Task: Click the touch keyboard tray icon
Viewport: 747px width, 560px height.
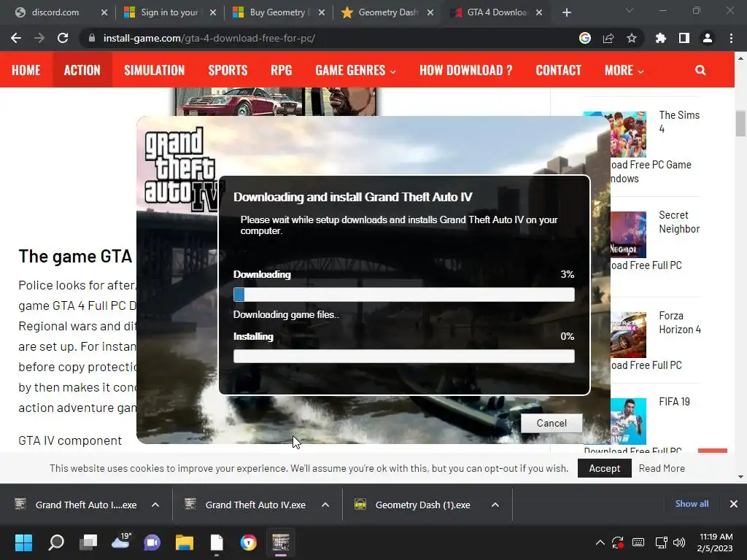Action: click(x=638, y=542)
